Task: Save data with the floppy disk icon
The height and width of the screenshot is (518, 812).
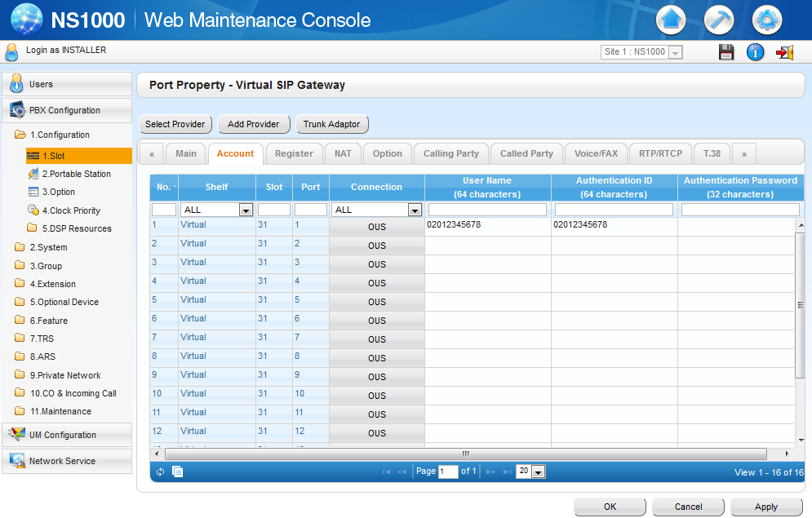Action: click(x=726, y=51)
